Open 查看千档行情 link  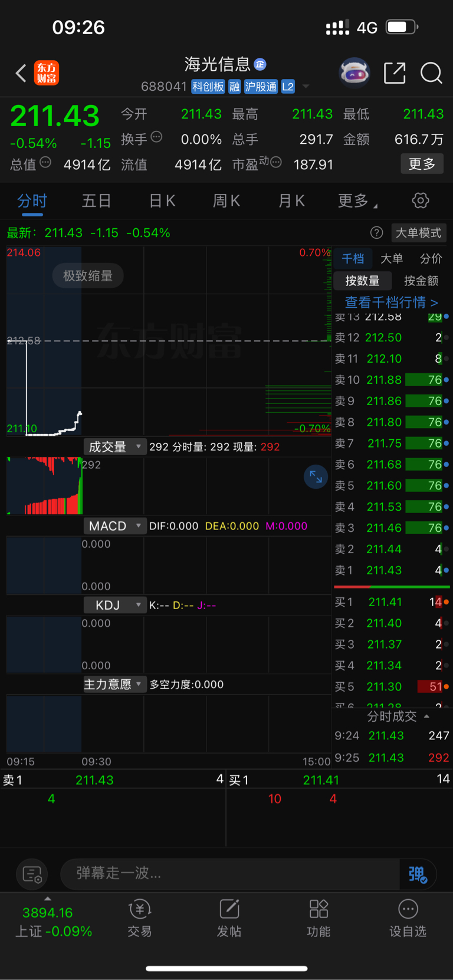point(391,302)
